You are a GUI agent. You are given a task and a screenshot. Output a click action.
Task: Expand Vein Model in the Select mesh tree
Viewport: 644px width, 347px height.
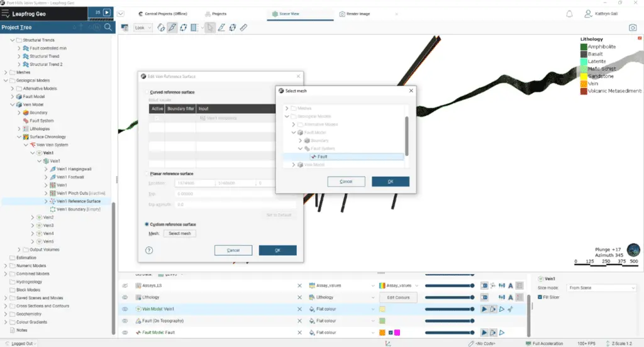tap(293, 165)
